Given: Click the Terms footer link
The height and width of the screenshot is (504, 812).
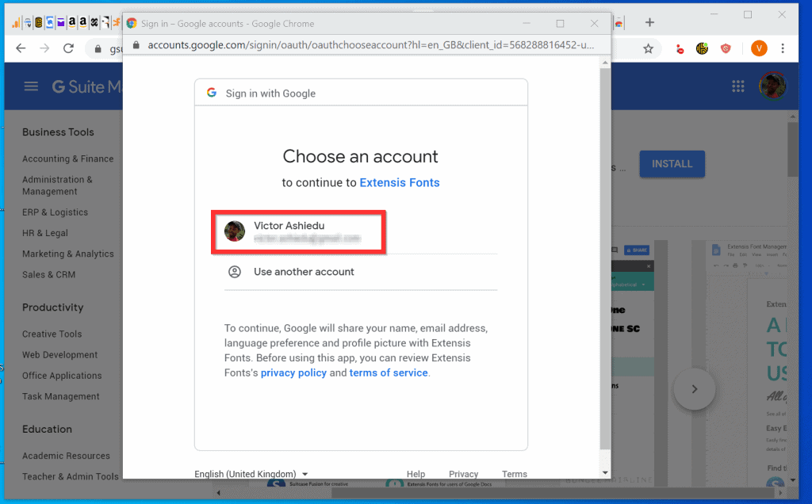Looking at the screenshot, I should tap(514, 473).
